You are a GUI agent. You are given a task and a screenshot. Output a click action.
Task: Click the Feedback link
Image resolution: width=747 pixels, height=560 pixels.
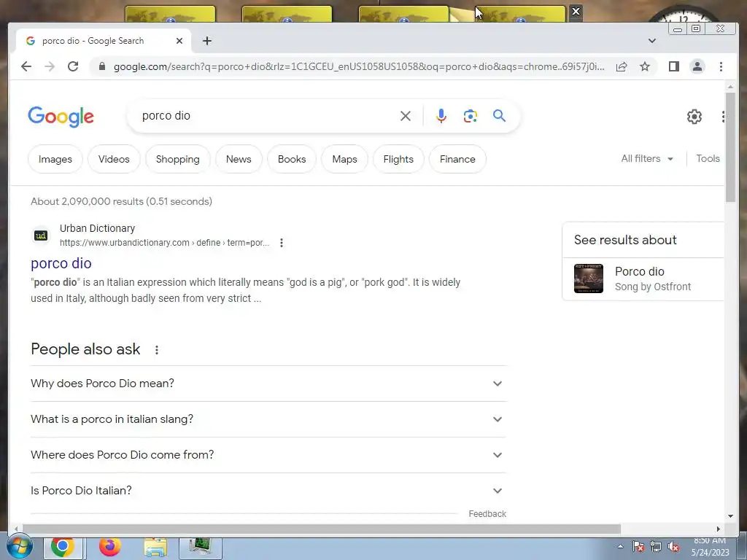click(487, 514)
